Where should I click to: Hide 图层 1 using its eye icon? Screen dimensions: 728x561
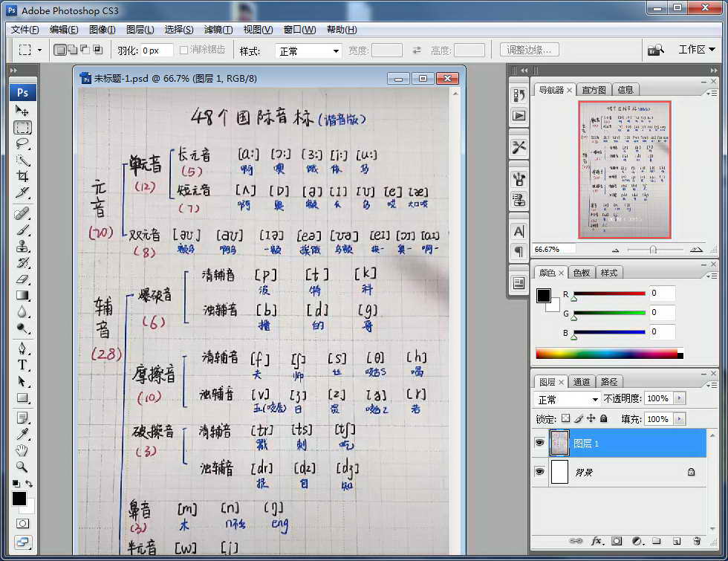point(539,443)
